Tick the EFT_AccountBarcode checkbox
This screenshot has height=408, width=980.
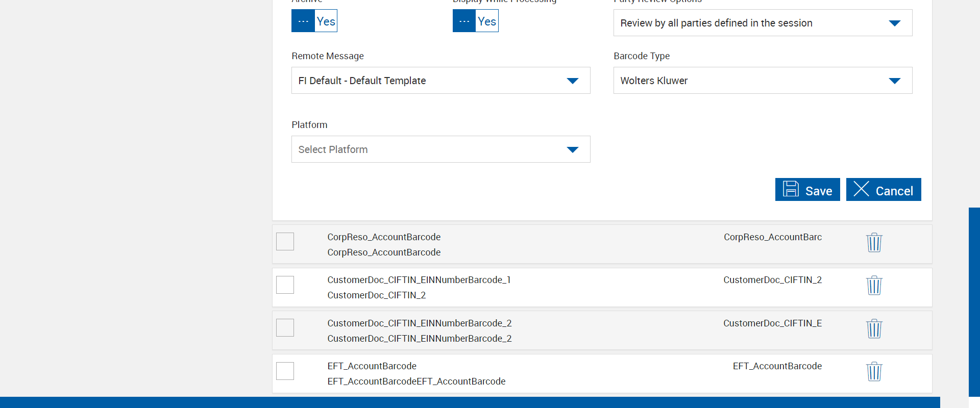(x=285, y=371)
